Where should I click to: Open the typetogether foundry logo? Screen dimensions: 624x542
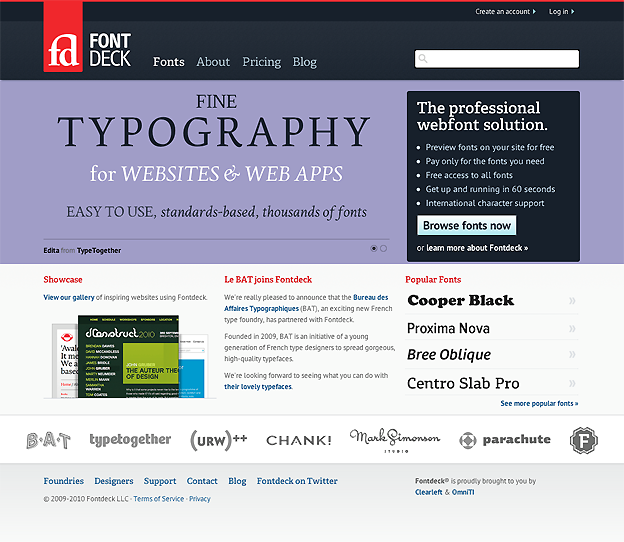pyautogui.click(x=130, y=440)
